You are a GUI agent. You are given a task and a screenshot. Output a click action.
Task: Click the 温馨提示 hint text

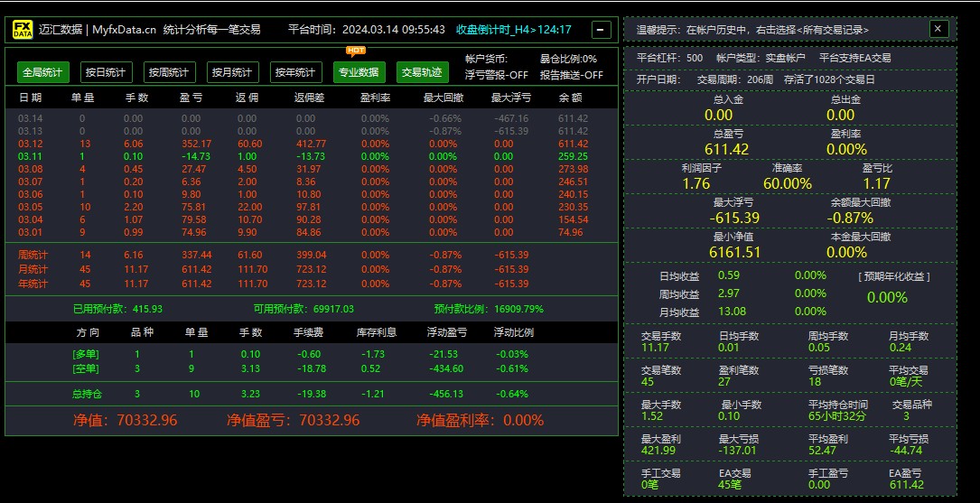752,30
